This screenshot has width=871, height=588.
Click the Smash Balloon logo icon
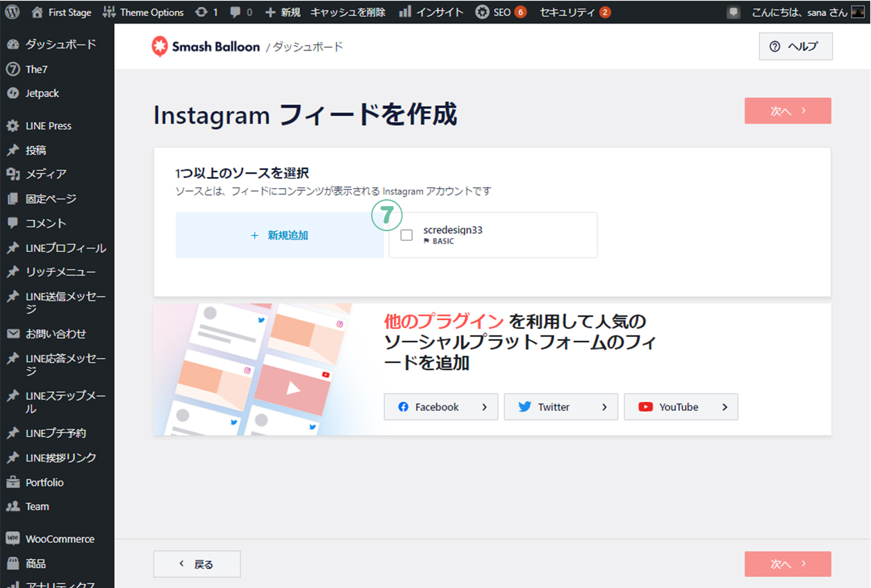pyautogui.click(x=160, y=47)
